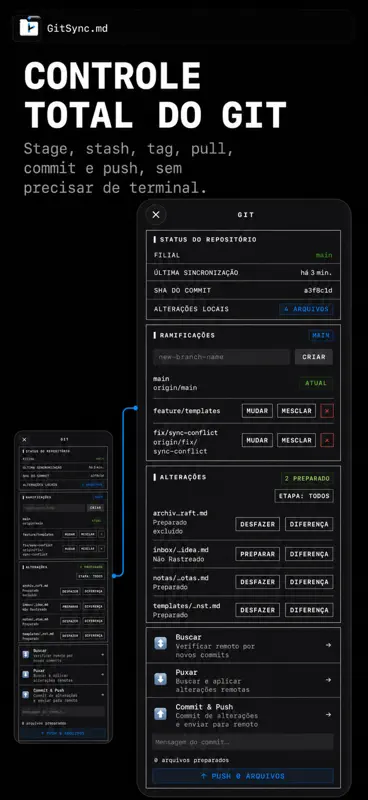Click STATUS DO REPOSITÓRIO heading in large panel
Image resolution: width=368 pixels, height=800 pixels.
coord(208,240)
